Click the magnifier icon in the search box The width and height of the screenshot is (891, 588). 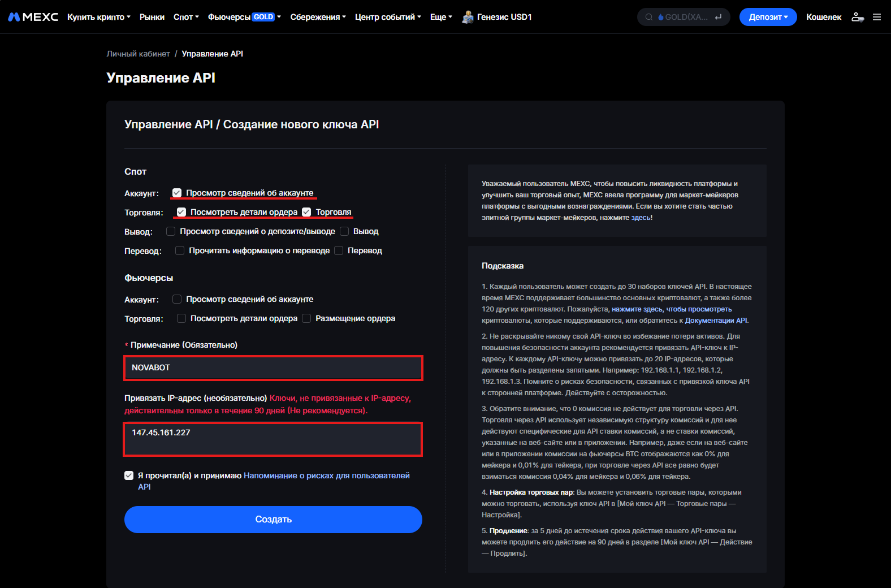(649, 17)
